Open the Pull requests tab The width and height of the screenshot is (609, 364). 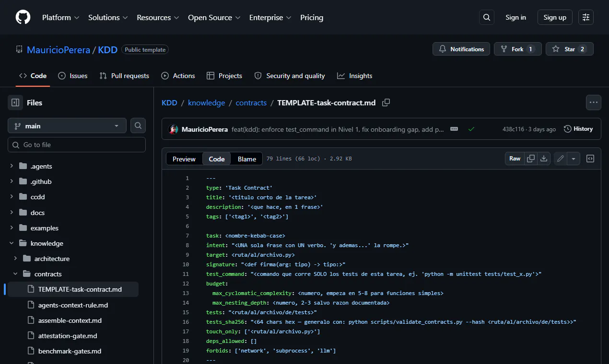[124, 76]
